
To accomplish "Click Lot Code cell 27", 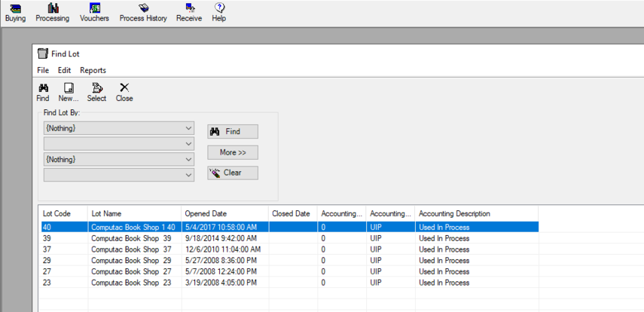I will pyautogui.click(x=47, y=271).
